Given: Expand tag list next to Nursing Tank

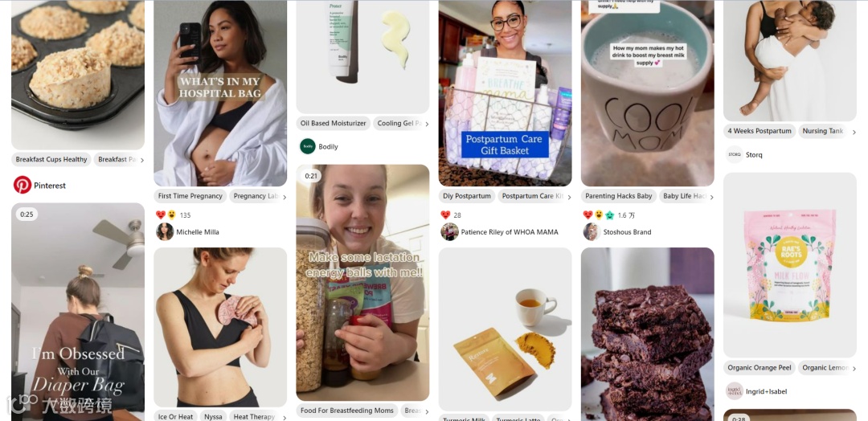Looking at the screenshot, I should tap(854, 132).
